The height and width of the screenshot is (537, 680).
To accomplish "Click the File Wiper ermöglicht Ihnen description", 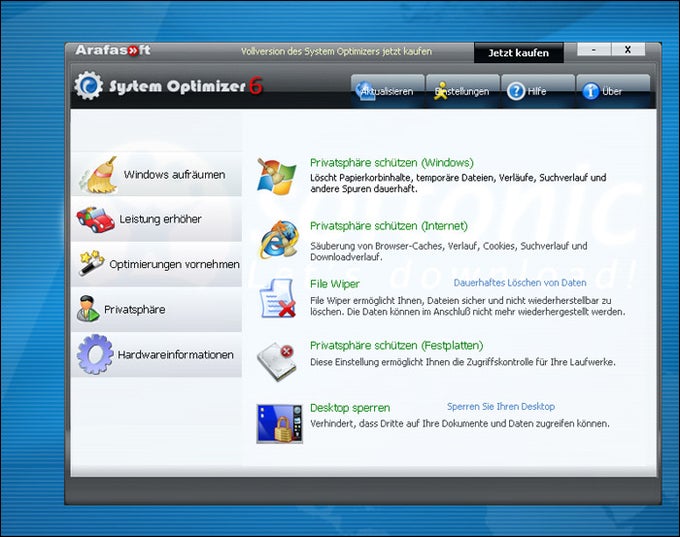I will click(468, 306).
